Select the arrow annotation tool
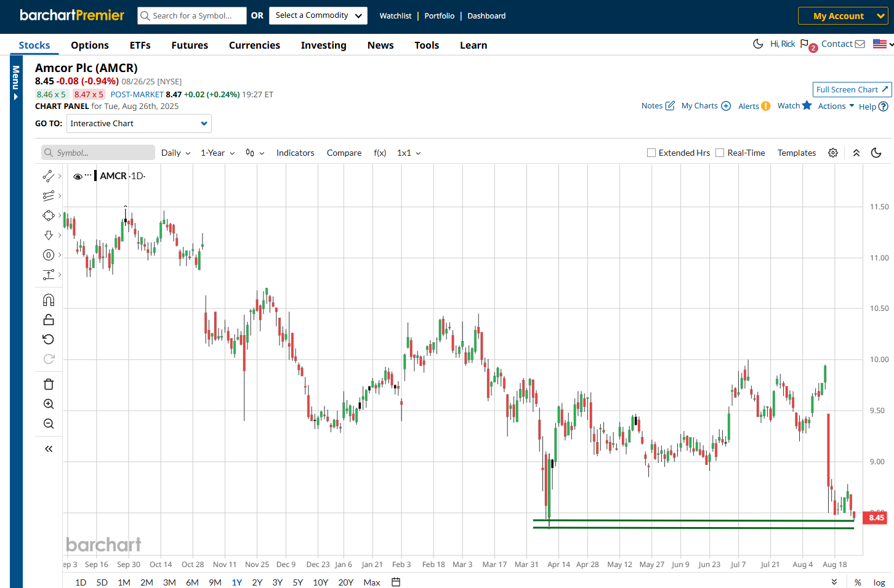This screenshot has width=894, height=588. (x=49, y=235)
